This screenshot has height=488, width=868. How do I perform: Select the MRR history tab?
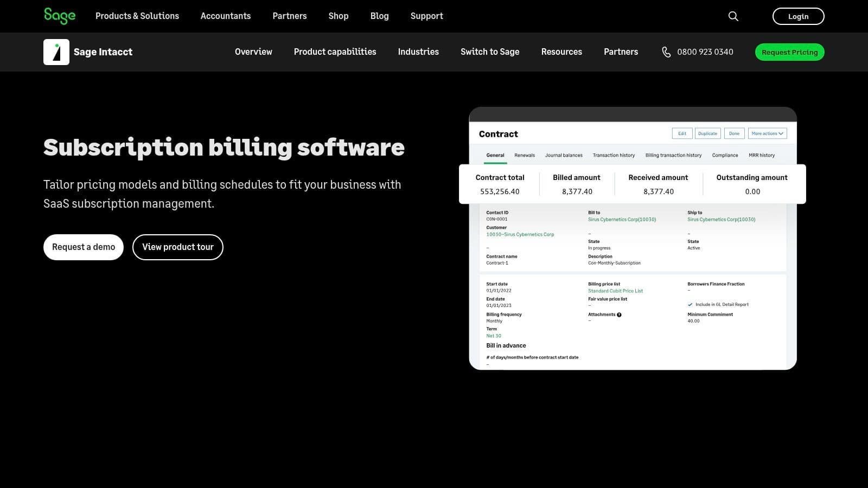click(762, 156)
